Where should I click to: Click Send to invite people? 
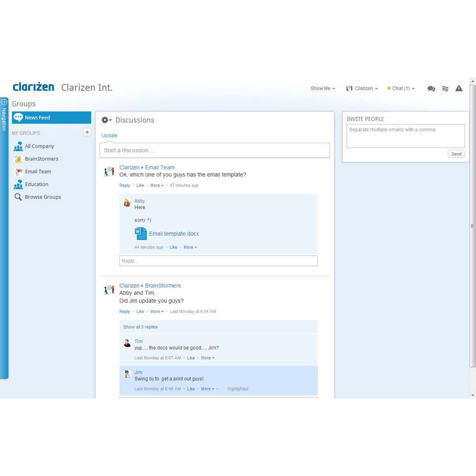(456, 154)
